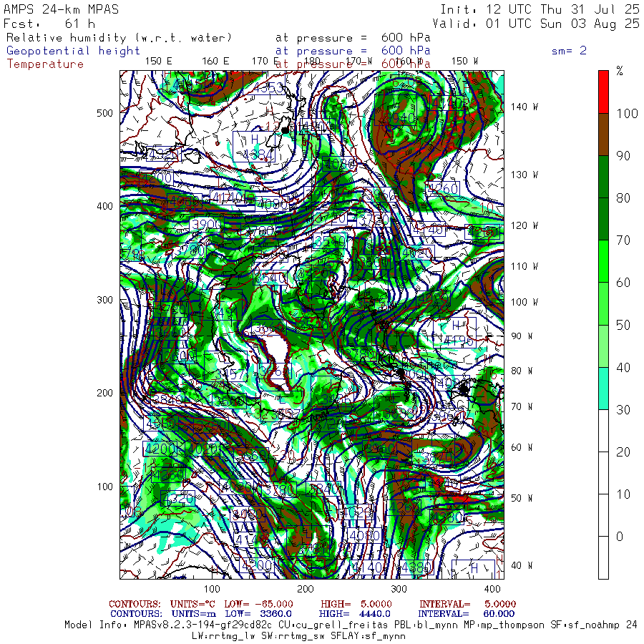Click the red 100% colorbar segment
The image size is (644, 644).
(603, 92)
